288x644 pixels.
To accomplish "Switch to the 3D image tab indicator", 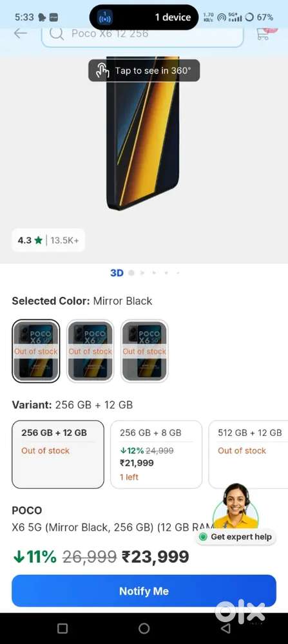I will [x=117, y=273].
